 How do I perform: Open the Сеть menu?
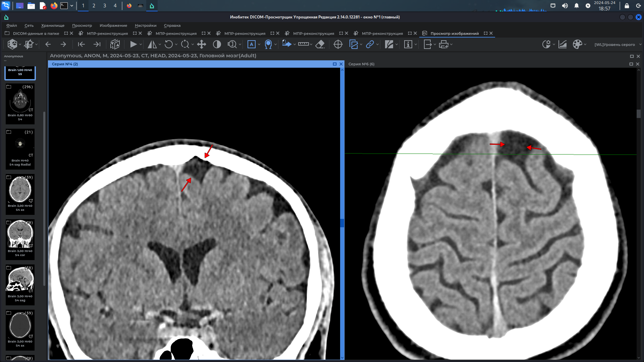coord(29,25)
